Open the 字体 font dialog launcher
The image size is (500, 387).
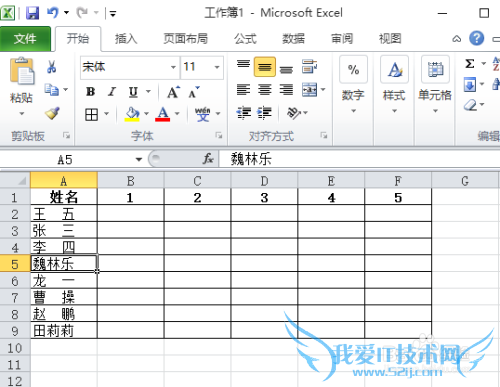click(219, 135)
